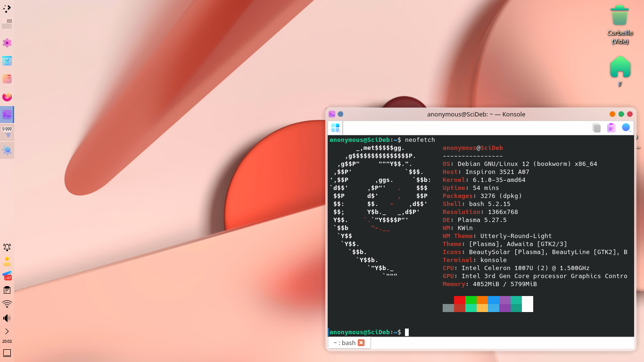Viewport: 644px width, 362px height.
Task: Click the yellow user icon in the tray
Action: pyautogui.click(x=7, y=262)
